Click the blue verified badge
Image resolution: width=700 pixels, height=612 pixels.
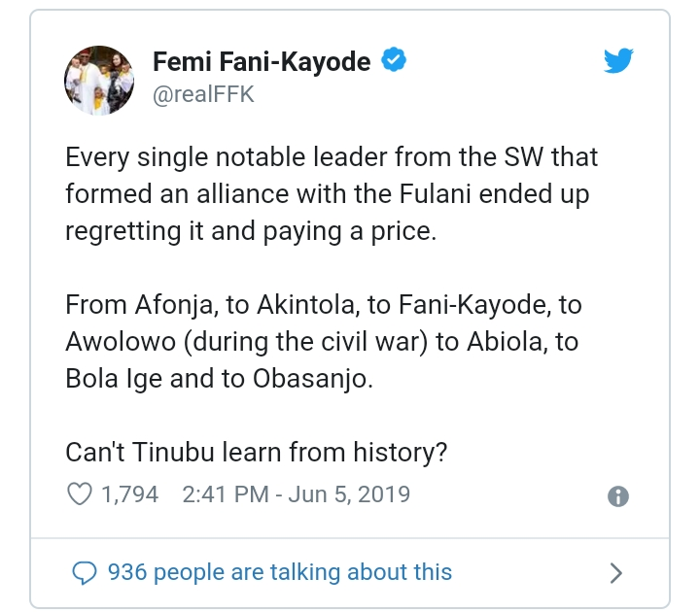(393, 60)
